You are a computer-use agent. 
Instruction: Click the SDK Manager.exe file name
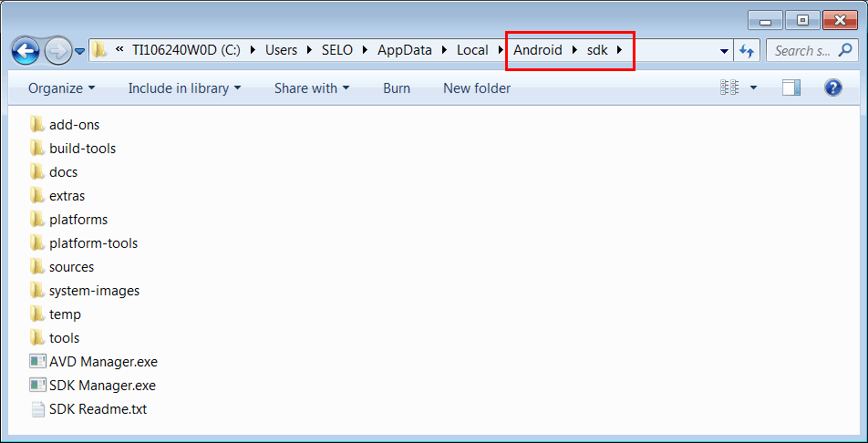pos(102,386)
